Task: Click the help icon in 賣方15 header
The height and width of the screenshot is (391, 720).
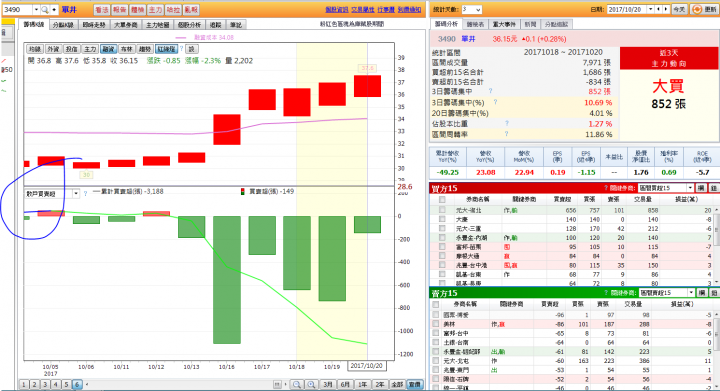Action: [x=606, y=293]
